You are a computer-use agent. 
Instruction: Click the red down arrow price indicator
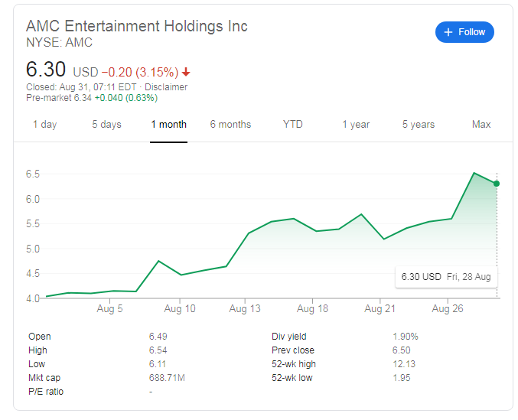pyautogui.click(x=186, y=72)
